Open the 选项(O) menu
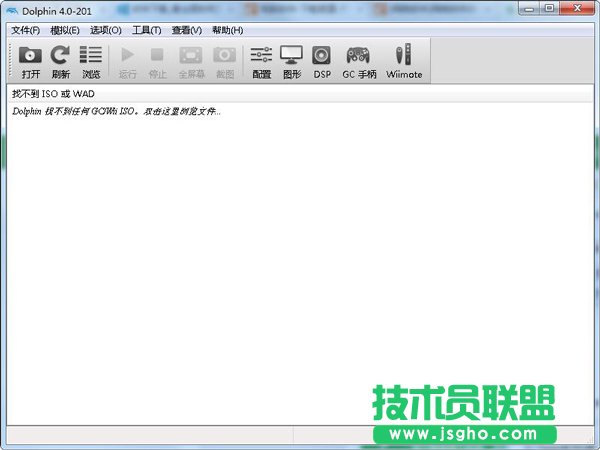This screenshot has height=450, width=600. tap(106, 30)
